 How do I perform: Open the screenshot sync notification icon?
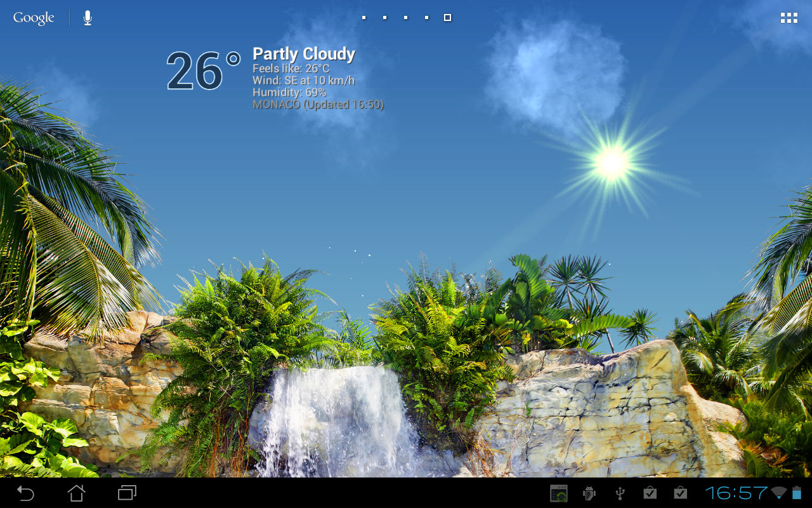[x=559, y=493]
